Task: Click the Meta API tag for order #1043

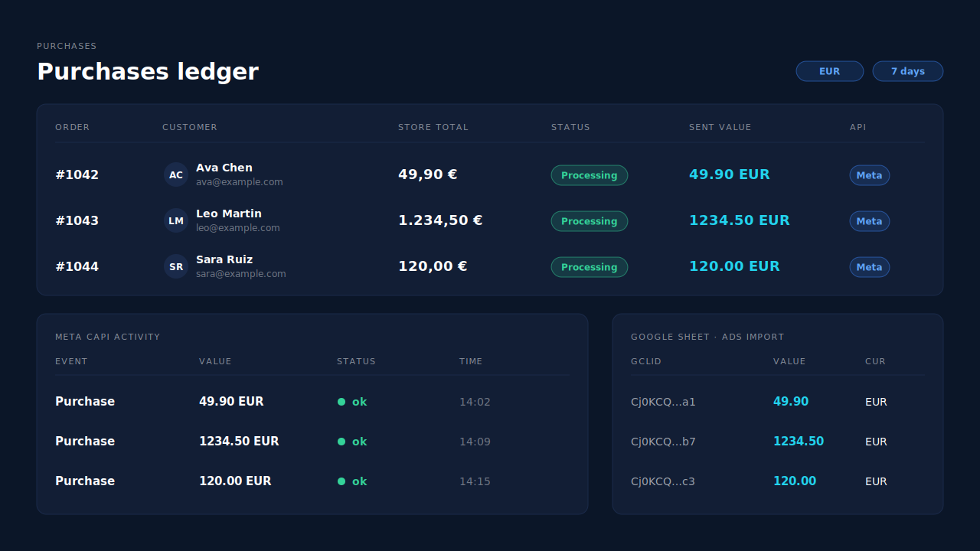Action: 870,221
